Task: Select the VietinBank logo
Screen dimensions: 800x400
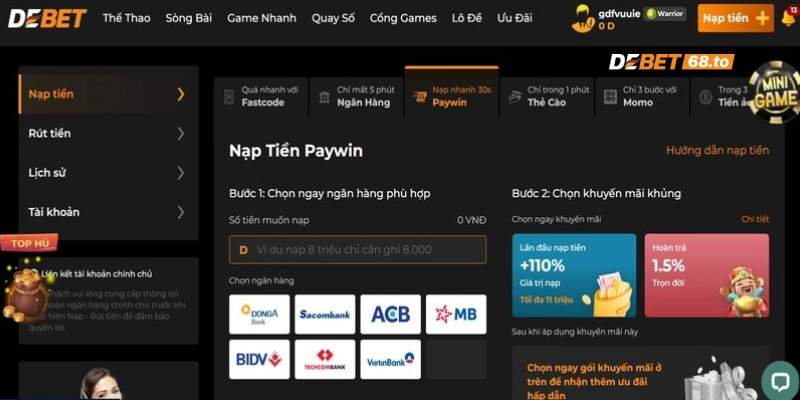Action: (x=390, y=359)
